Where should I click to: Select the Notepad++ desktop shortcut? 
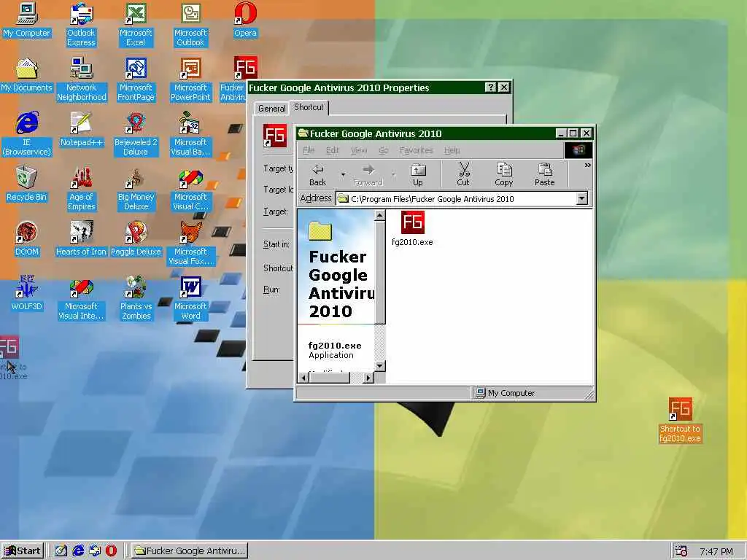click(82, 130)
